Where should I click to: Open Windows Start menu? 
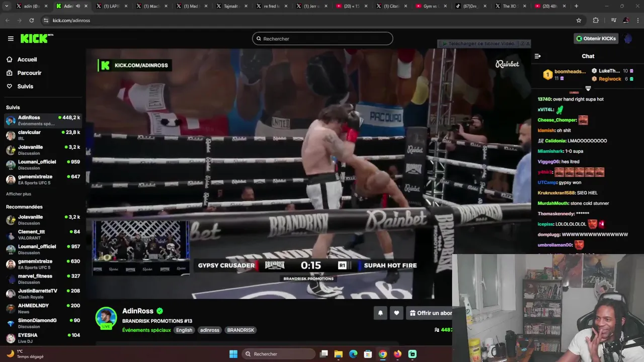point(233,354)
